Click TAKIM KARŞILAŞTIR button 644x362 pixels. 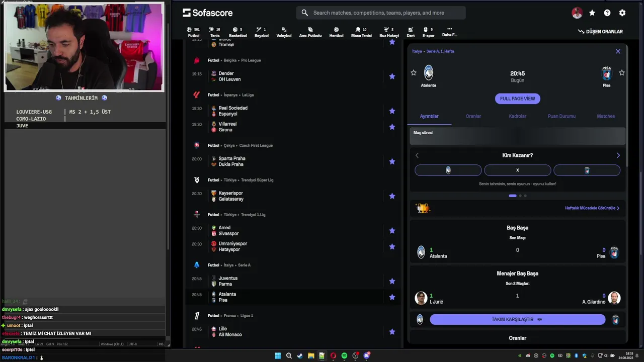point(517,319)
